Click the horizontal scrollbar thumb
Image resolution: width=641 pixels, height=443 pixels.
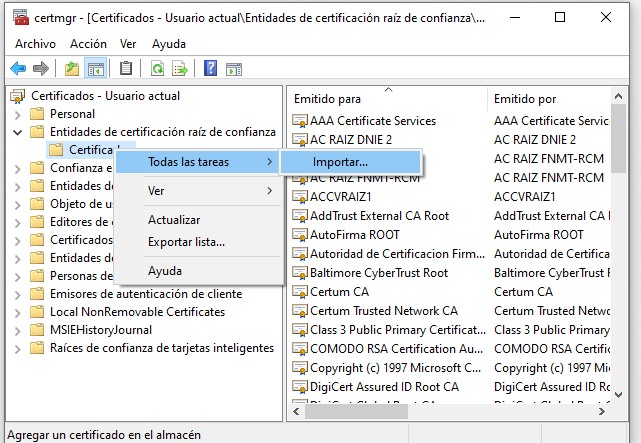click(356, 412)
